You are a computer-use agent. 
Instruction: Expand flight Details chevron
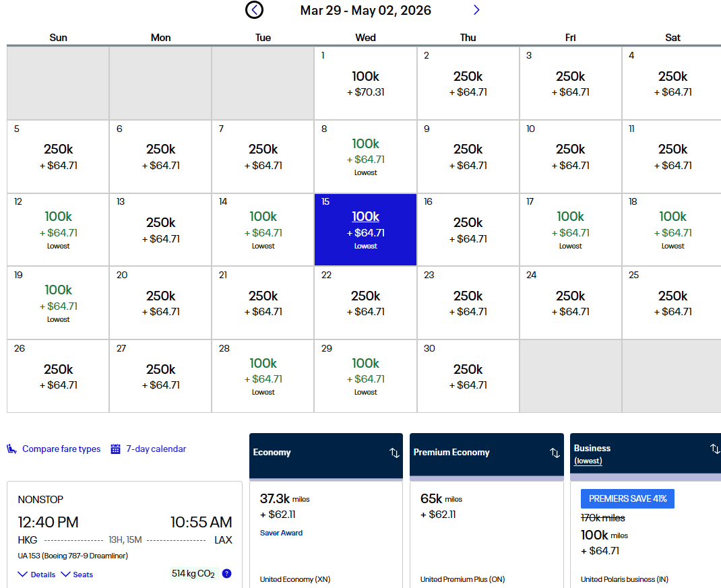coord(24,575)
